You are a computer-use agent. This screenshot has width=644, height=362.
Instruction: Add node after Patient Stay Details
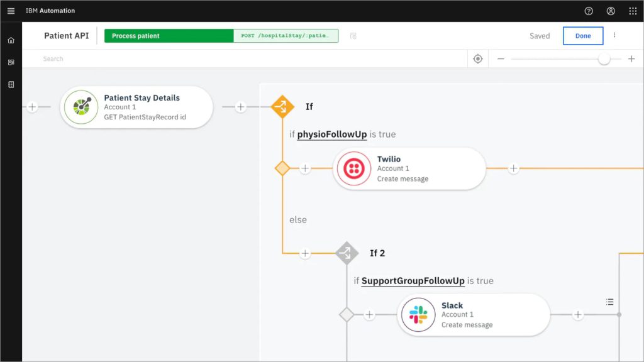[x=241, y=107]
